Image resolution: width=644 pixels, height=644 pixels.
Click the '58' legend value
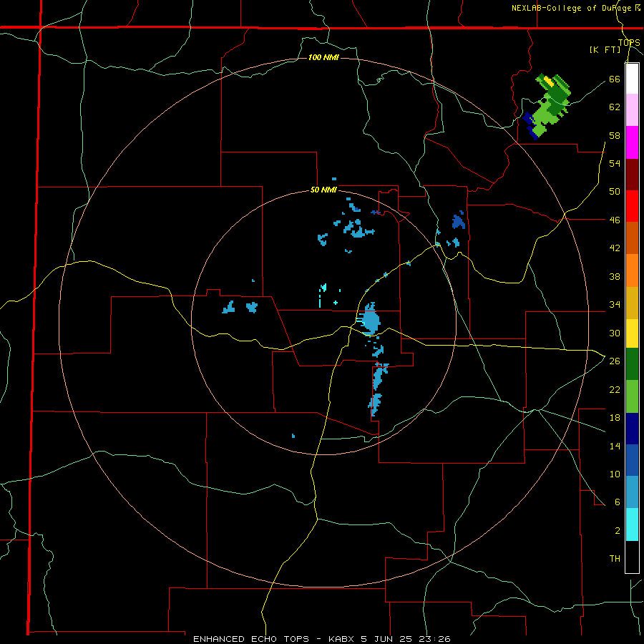[x=615, y=135]
